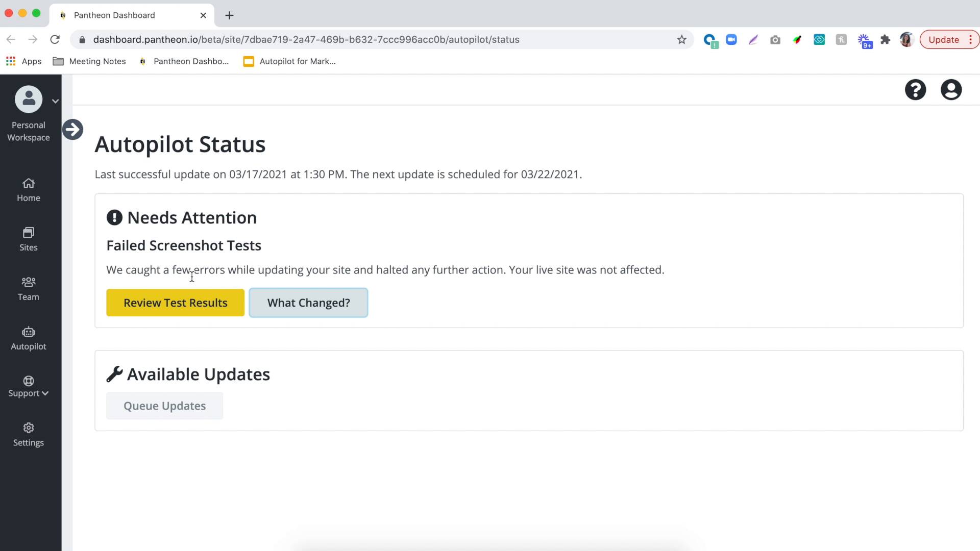
Task: Open Settings gear in sidebar
Action: [x=29, y=428]
